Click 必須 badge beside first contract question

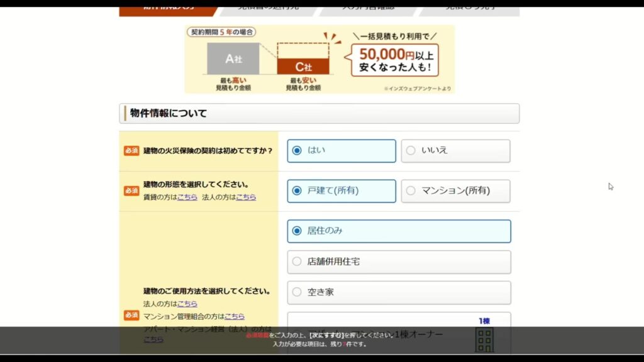click(x=131, y=151)
